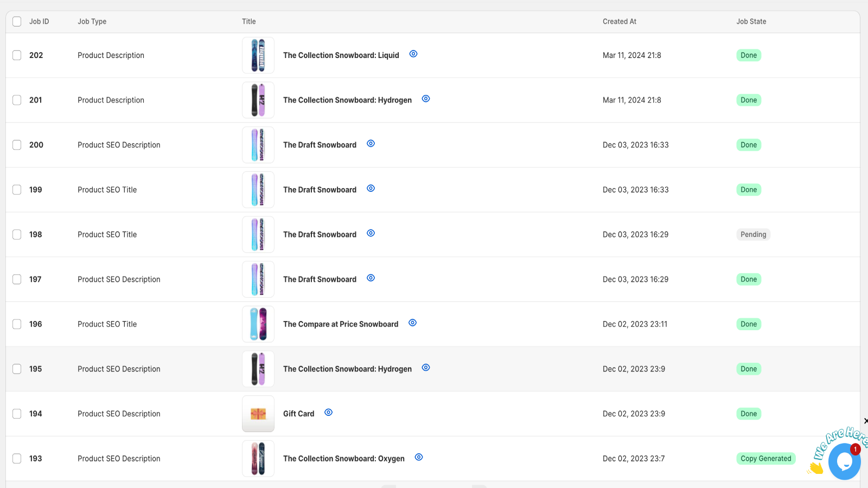View Gift Card job eye icon
Viewport: 868px width, 488px height.
[329, 413]
